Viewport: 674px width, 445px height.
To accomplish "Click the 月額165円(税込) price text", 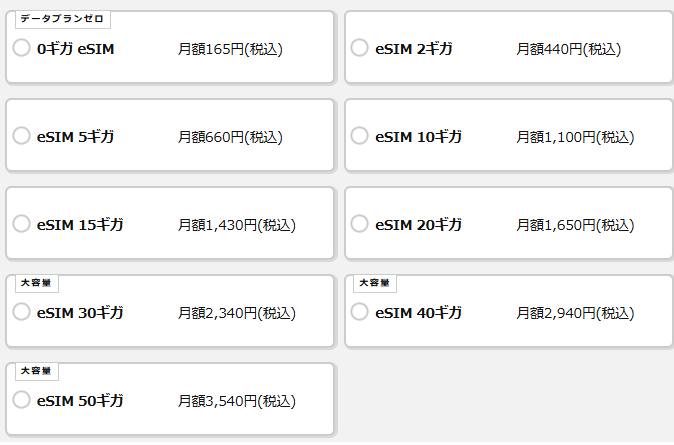I will click(x=230, y=48).
